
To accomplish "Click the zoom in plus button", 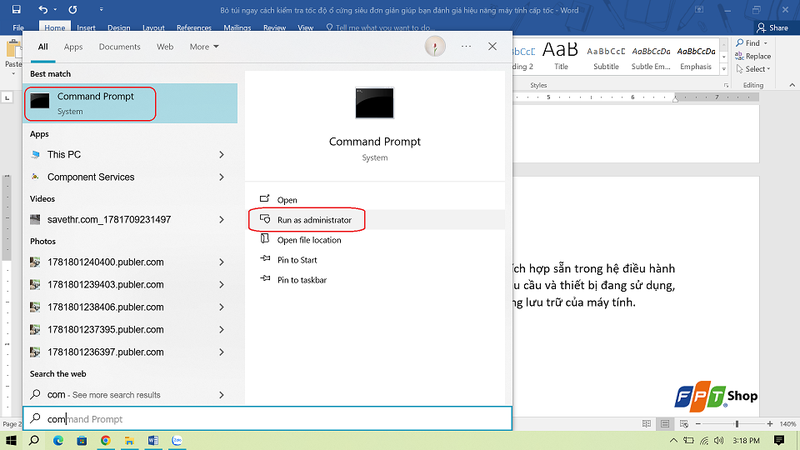I will click(x=769, y=423).
